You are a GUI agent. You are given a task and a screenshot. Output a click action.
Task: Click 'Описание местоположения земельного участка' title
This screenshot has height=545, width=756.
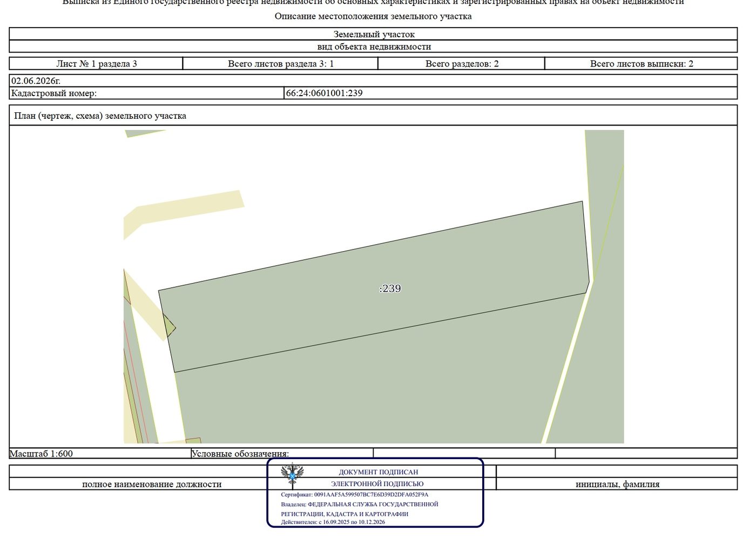click(x=373, y=16)
